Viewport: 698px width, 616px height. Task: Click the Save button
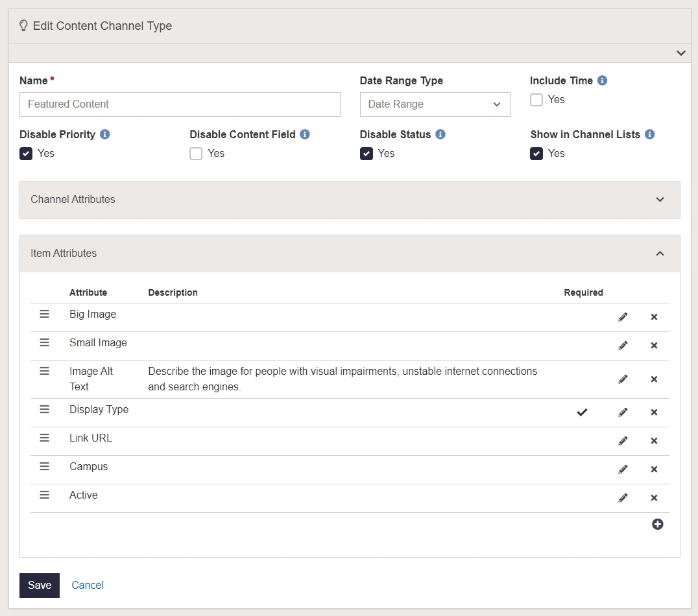click(40, 586)
